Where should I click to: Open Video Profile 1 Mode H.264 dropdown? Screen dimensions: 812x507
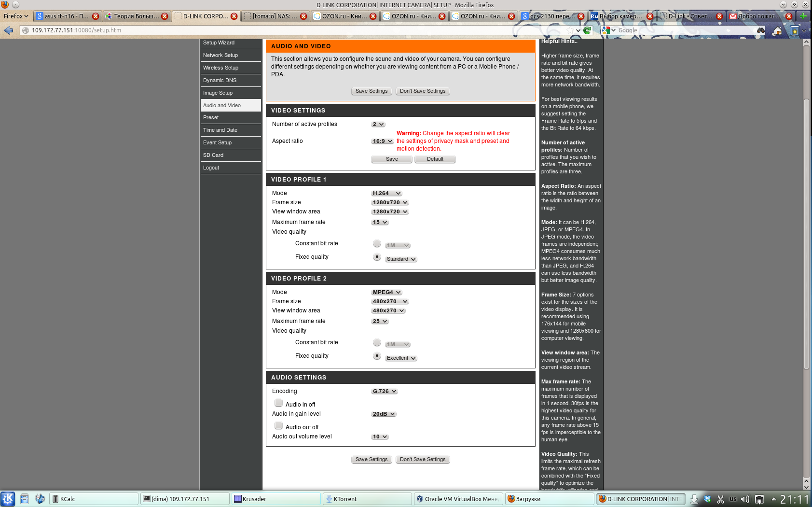[386, 193]
